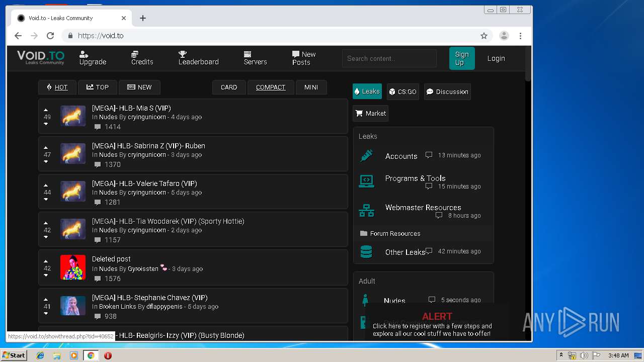Click the Windows Start button
Image resolution: width=644 pixels, height=362 pixels.
click(x=14, y=355)
